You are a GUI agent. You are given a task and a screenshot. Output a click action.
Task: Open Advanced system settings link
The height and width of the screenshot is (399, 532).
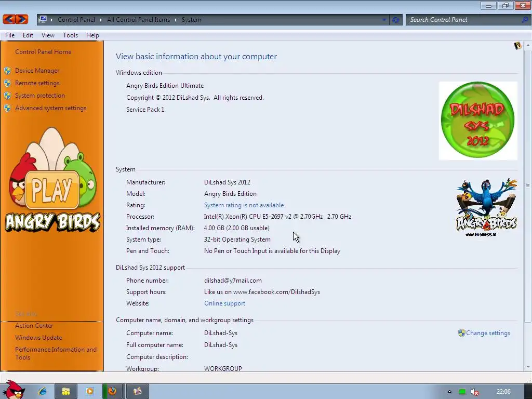click(50, 108)
